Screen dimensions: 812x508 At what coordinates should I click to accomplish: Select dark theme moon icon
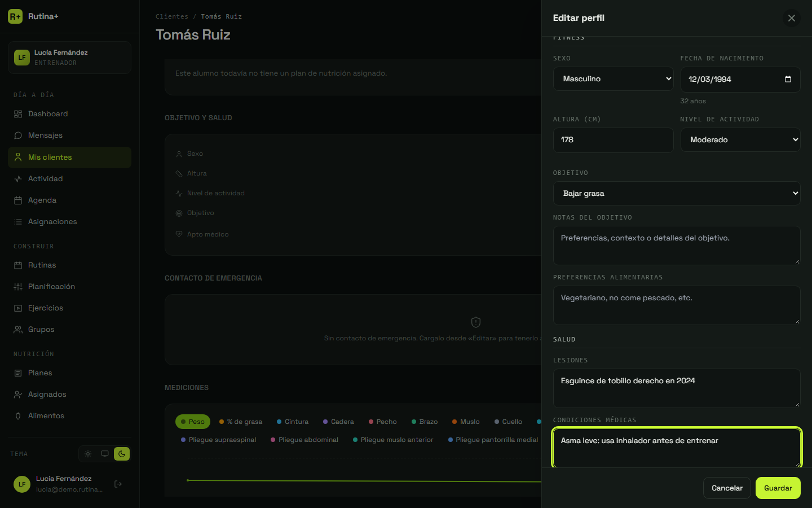122,454
